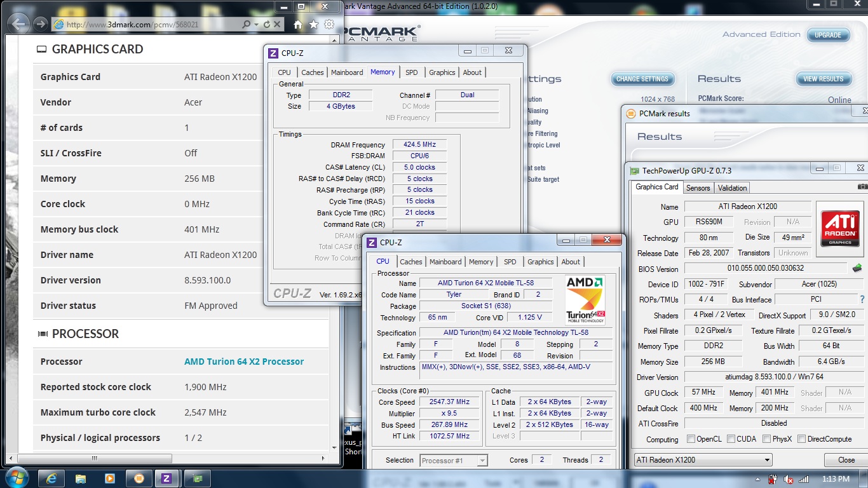Open the Graphics Card tab in GPU-Z
868x488 pixels.
click(657, 187)
